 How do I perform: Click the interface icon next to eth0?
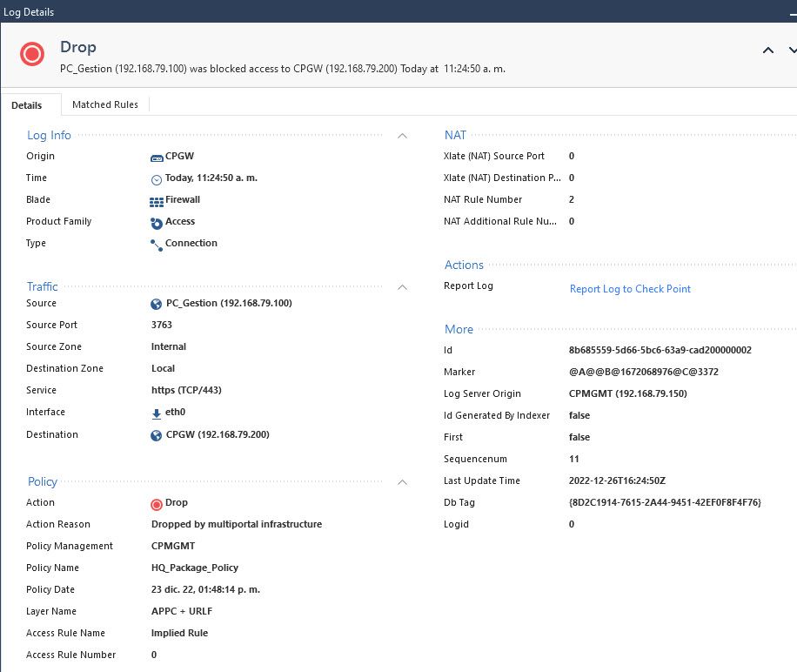coord(155,412)
